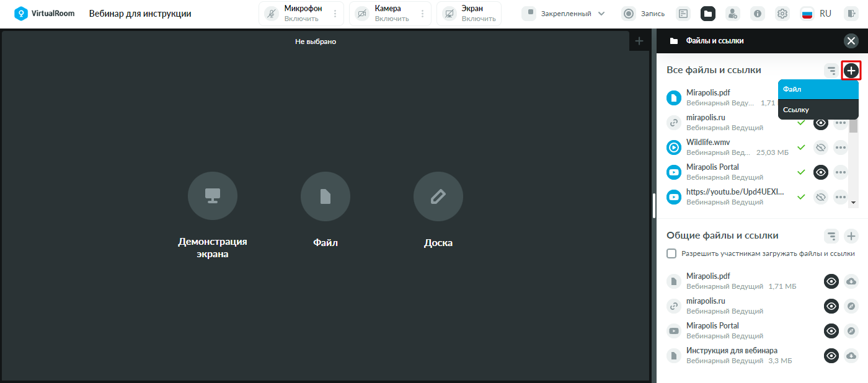Viewport: 868px width, 383px height.
Task: Open the notes/polls panel icon
Action: [683, 14]
